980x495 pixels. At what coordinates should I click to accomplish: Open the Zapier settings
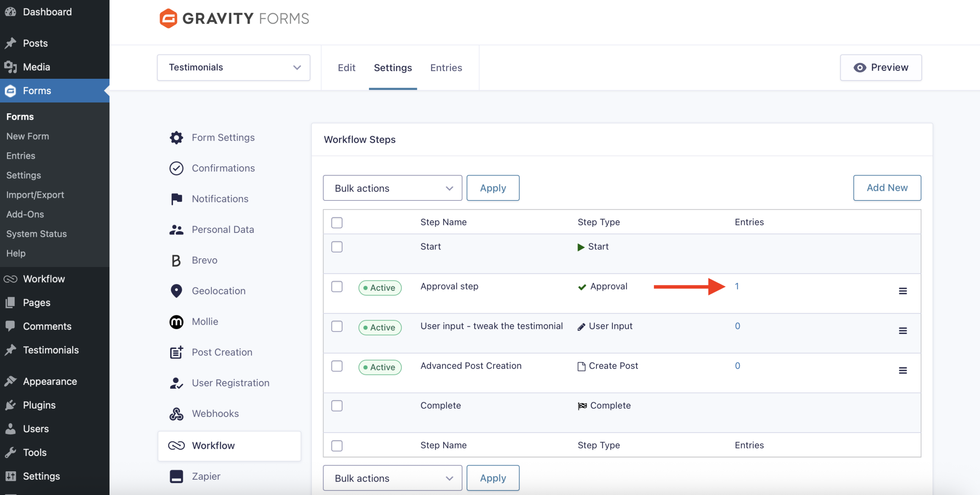point(206,476)
